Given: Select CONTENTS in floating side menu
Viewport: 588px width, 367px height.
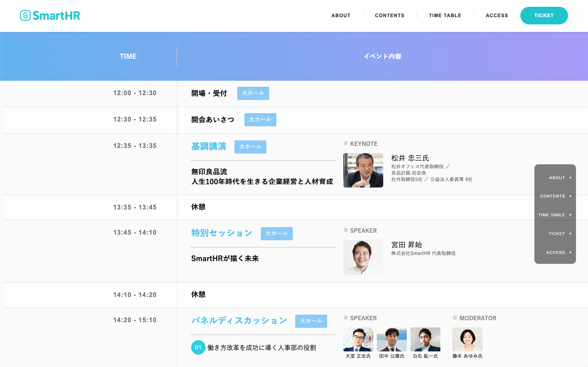Looking at the screenshot, I should 552,196.
